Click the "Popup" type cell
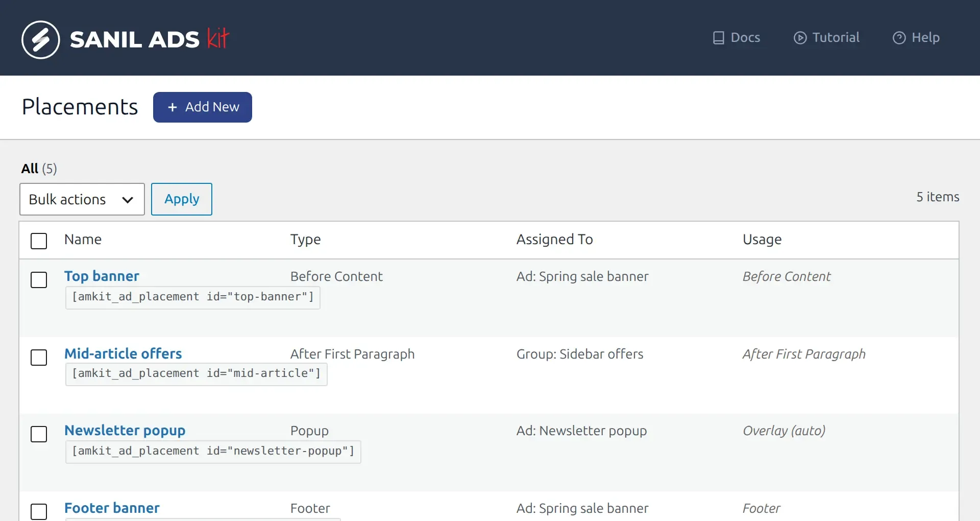 tap(309, 431)
